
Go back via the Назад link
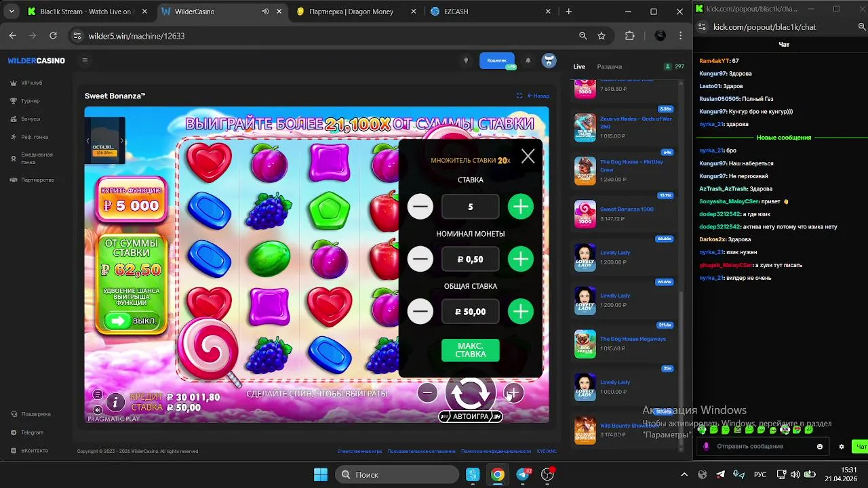[x=538, y=96]
